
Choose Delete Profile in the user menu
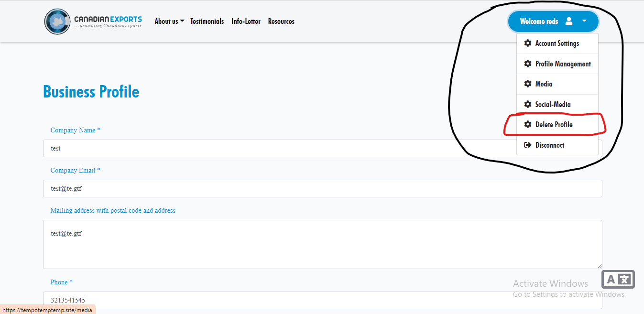(x=557, y=125)
